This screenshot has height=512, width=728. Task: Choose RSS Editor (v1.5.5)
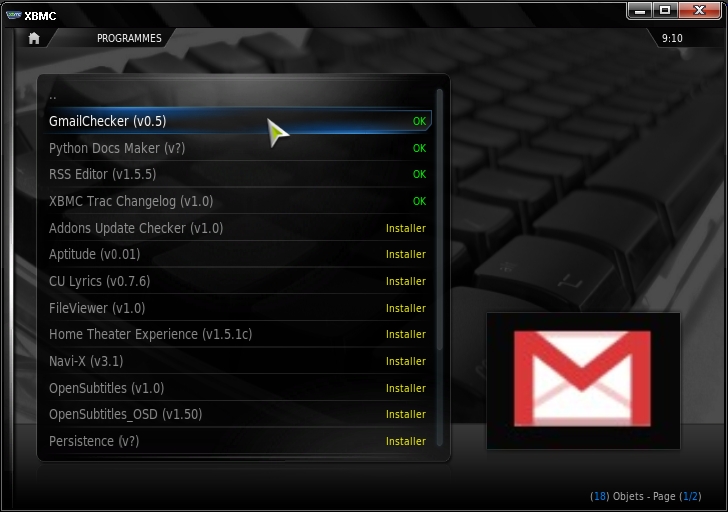[x=238, y=175]
